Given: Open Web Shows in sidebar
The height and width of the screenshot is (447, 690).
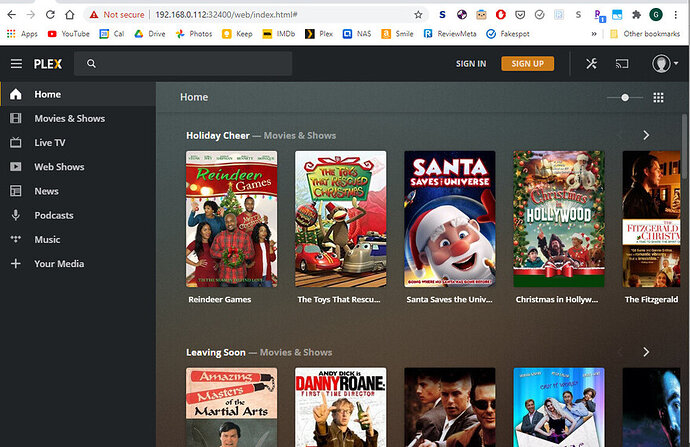Looking at the screenshot, I should pyautogui.click(x=78, y=167).
